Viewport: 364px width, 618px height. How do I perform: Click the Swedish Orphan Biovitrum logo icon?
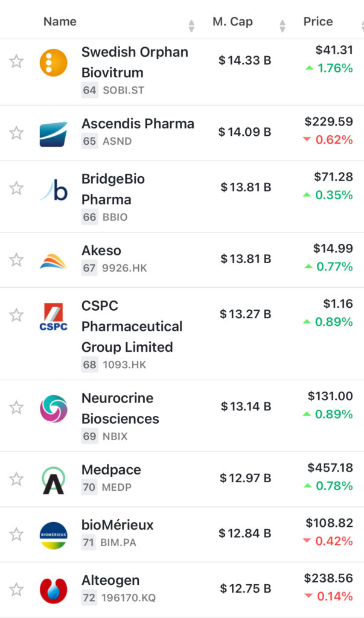point(54,63)
